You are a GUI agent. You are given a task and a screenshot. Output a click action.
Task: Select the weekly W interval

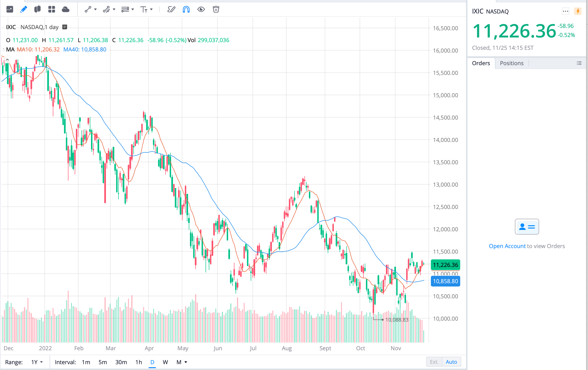(165, 362)
